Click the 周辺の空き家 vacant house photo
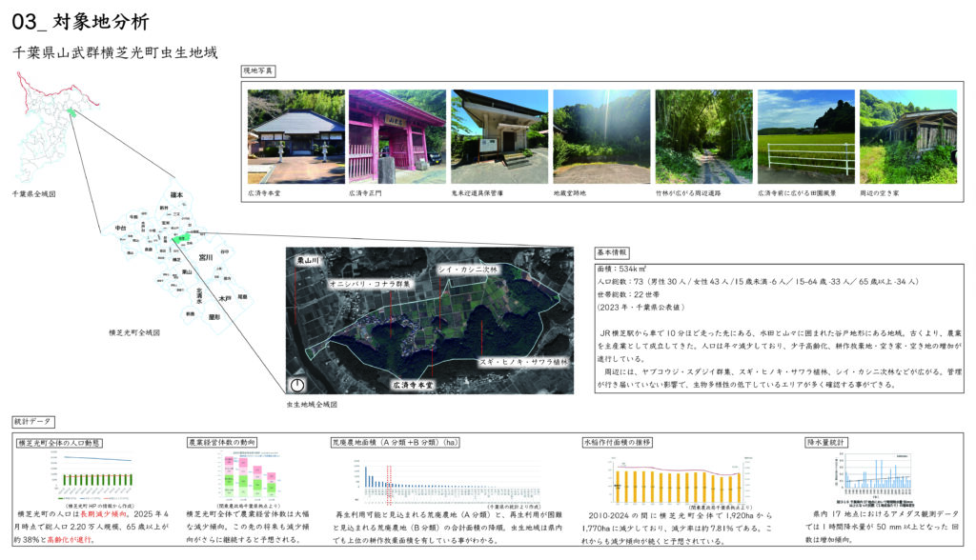 pos(907,136)
